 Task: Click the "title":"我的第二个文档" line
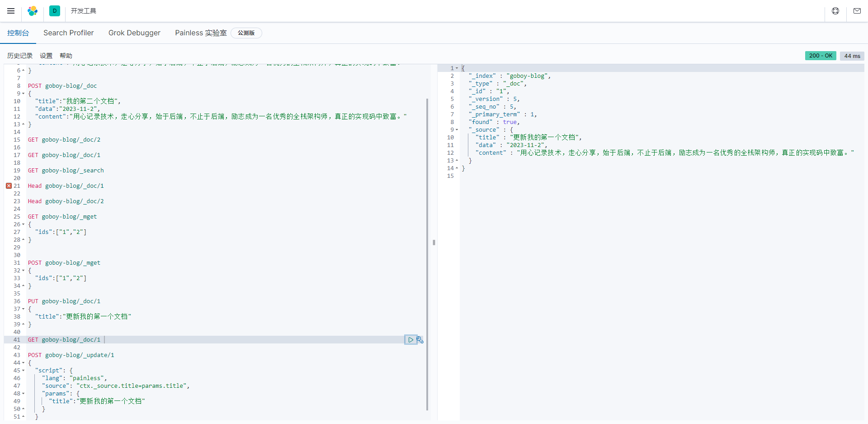[78, 101]
